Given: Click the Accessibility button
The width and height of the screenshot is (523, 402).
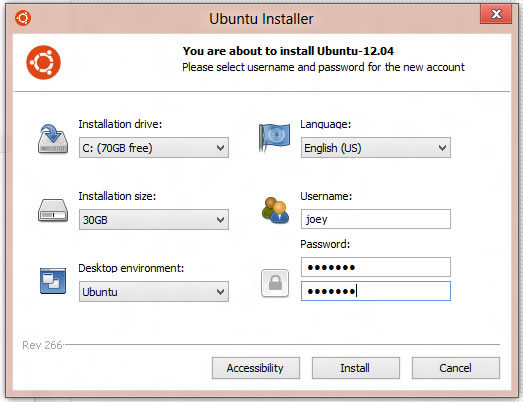Looking at the screenshot, I should click(x=256, y=368).
